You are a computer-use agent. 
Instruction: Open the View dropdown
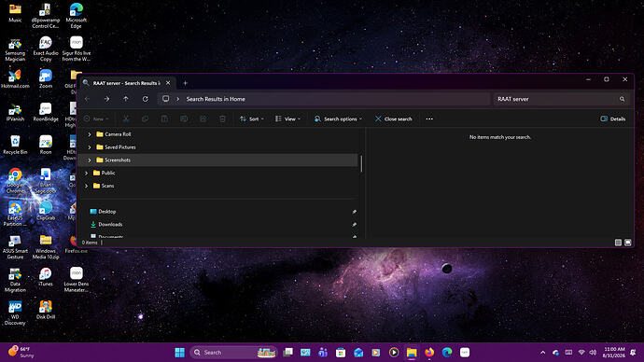pyautogui.click(x=287, y=119)
